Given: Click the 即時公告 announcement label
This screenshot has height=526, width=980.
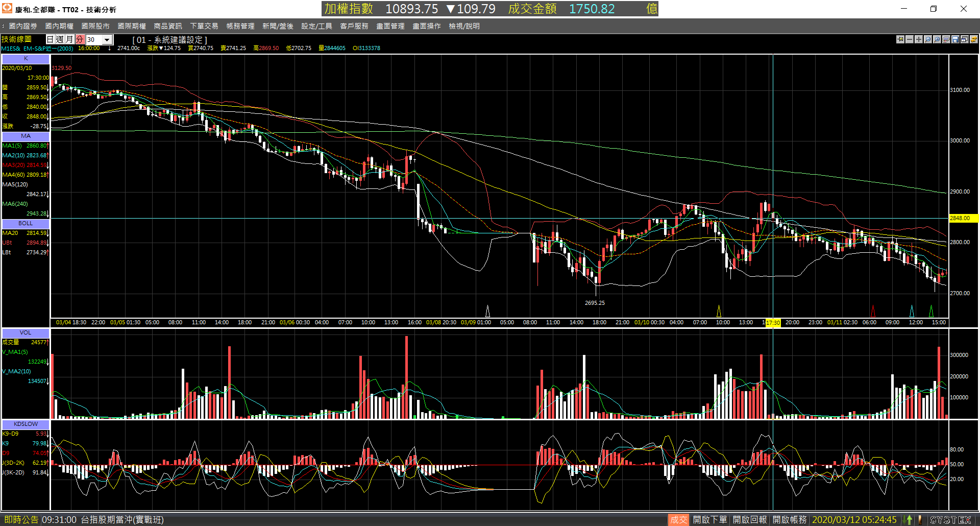Looking at the screenshot, I should pos(21,520).
